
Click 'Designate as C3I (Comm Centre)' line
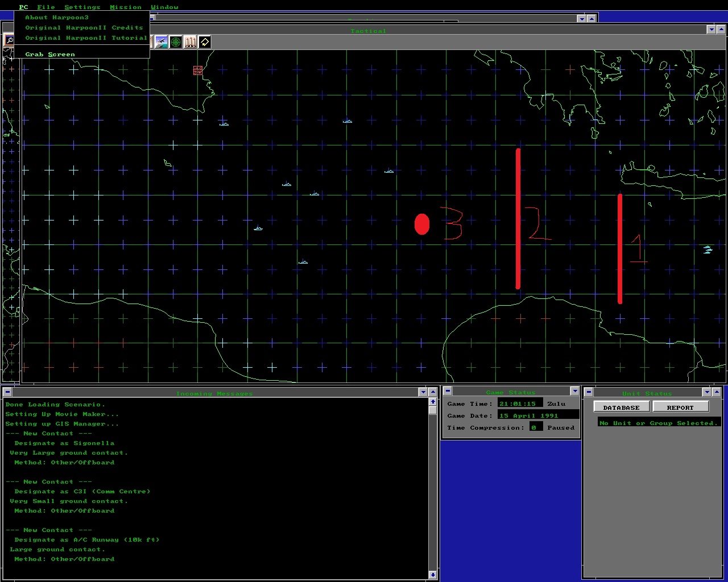coord(82,492)
